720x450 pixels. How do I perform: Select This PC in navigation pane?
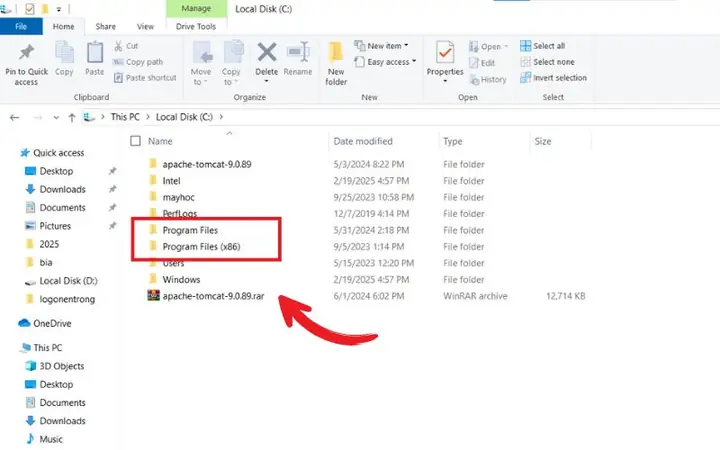coord(40,348)
